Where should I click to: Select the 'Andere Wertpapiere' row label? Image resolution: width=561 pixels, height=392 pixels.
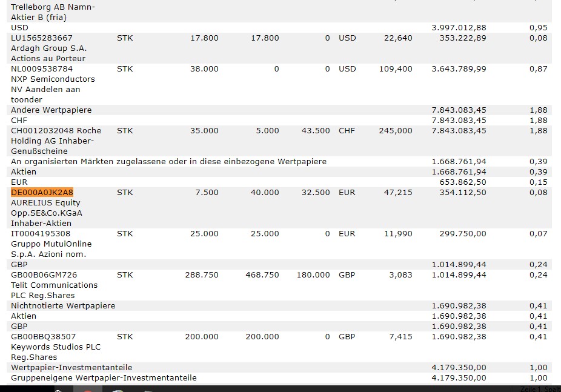[x=51, y=110]
